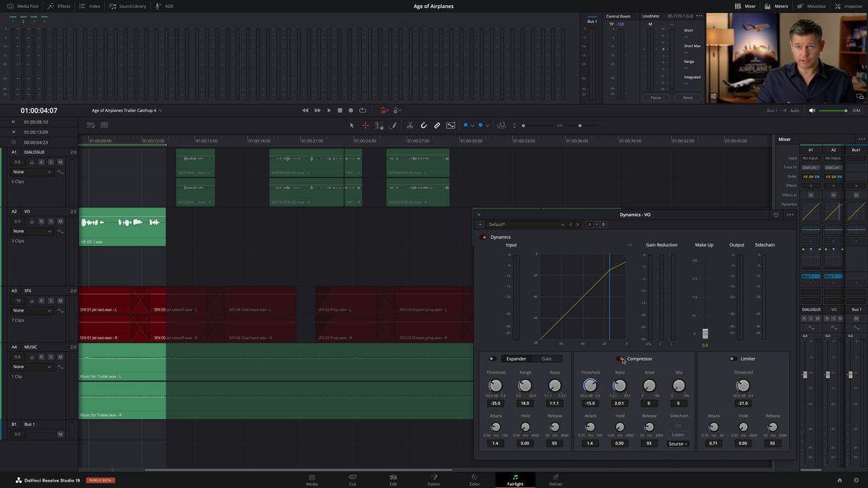868x488 pixels.
Task: Click the Loudness Reset button
Action: (x=687, y=98)
